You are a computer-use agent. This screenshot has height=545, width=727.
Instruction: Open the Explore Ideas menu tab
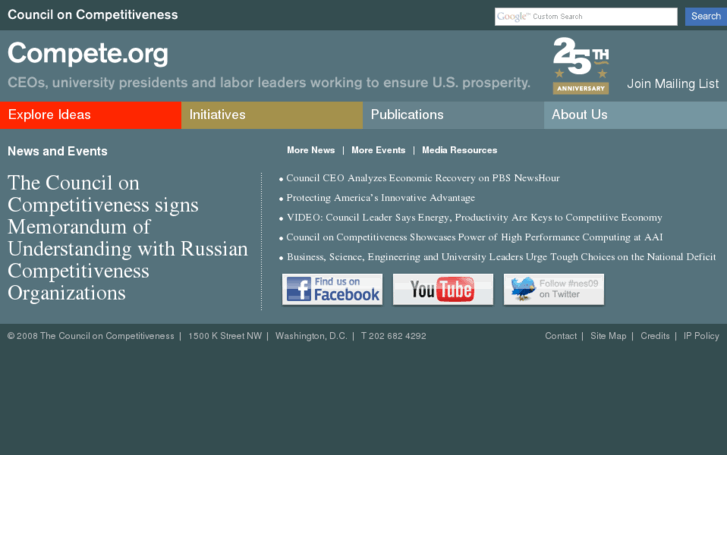(90, 115)
